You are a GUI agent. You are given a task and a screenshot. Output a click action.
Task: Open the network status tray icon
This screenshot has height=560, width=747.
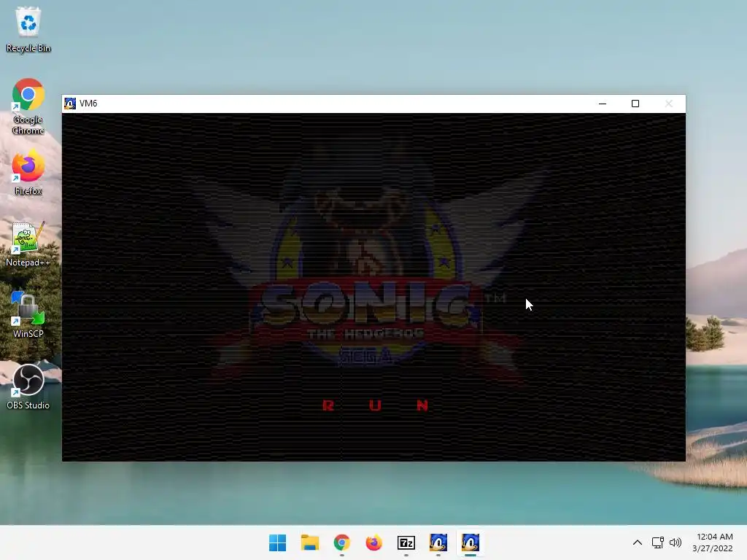658,542
